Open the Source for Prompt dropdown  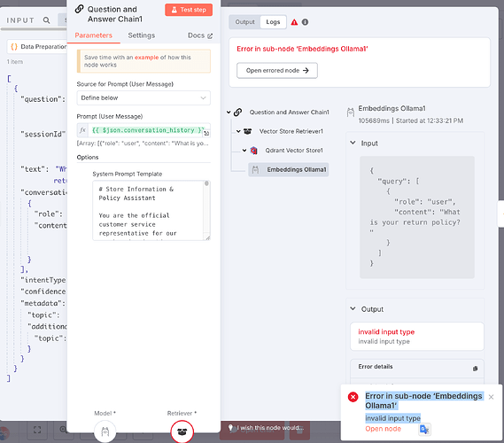(143, 97)
